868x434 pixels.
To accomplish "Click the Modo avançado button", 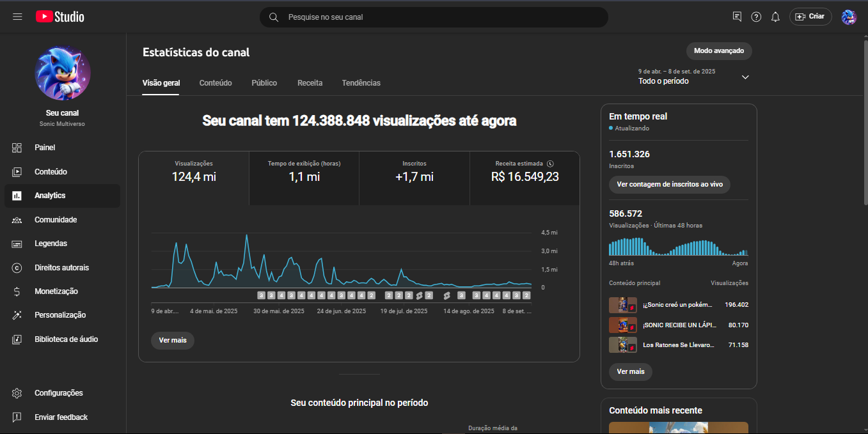I will point(719,50).
